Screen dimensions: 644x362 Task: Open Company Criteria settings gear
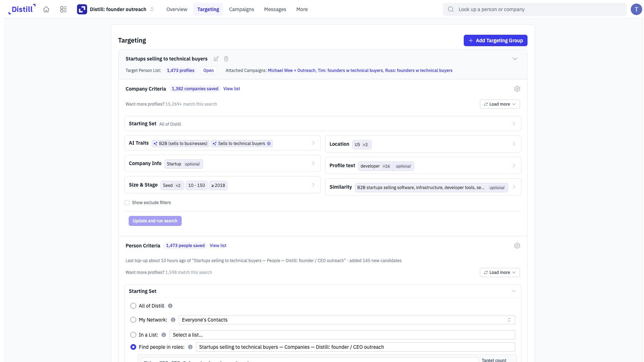[517, 89]
